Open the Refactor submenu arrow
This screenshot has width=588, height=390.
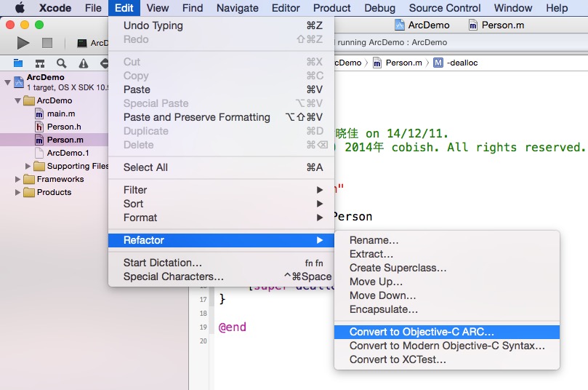[320, 240]
